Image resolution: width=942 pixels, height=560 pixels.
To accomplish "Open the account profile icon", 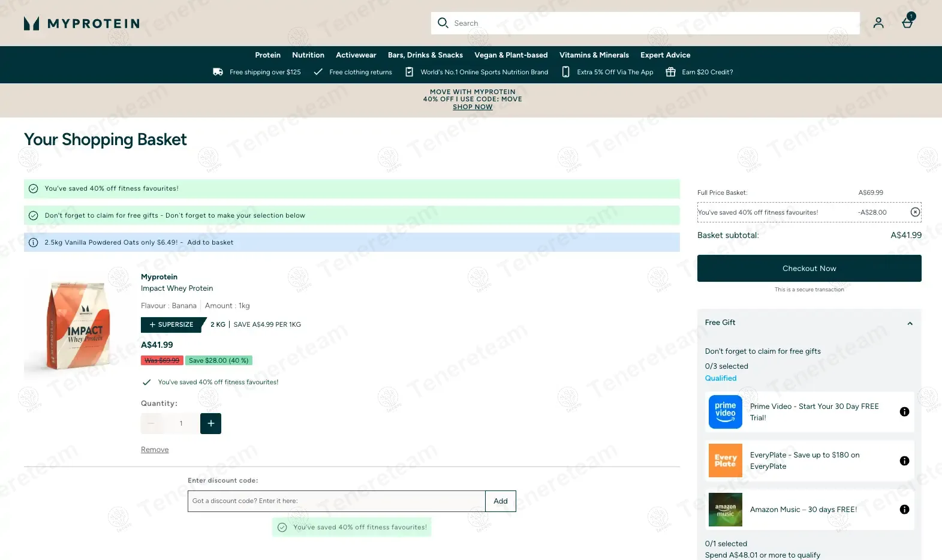I will [x=878, y=23].
